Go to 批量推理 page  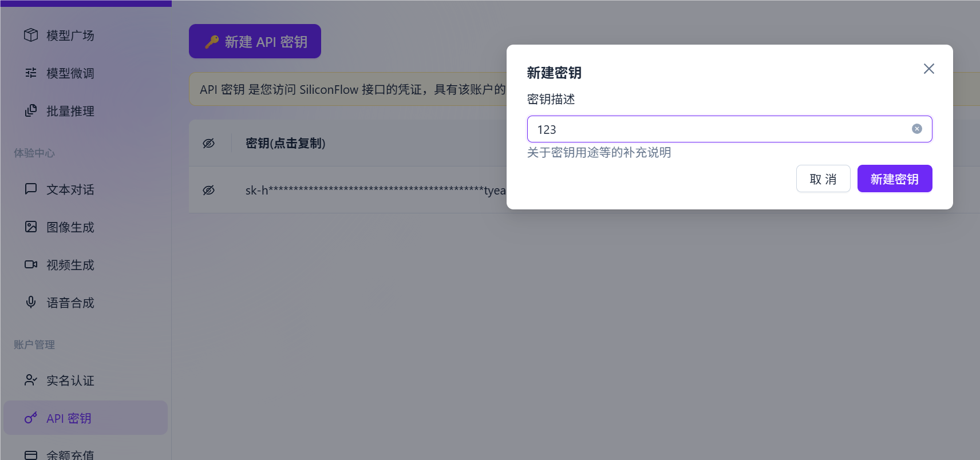85,111
